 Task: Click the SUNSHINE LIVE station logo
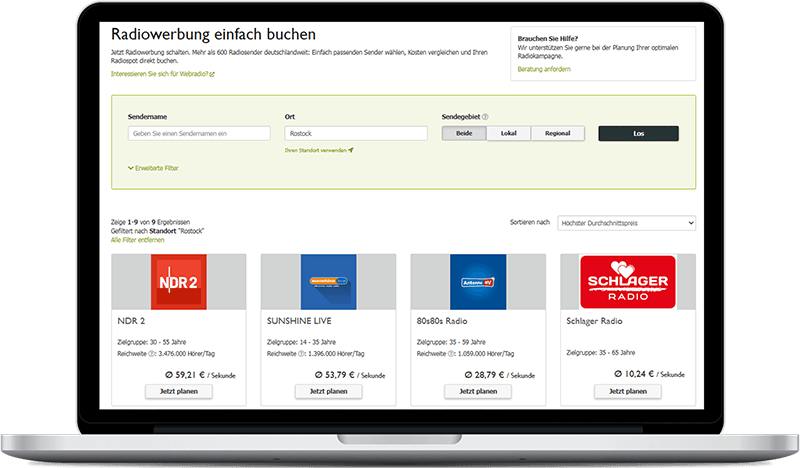tap(329, 282)
